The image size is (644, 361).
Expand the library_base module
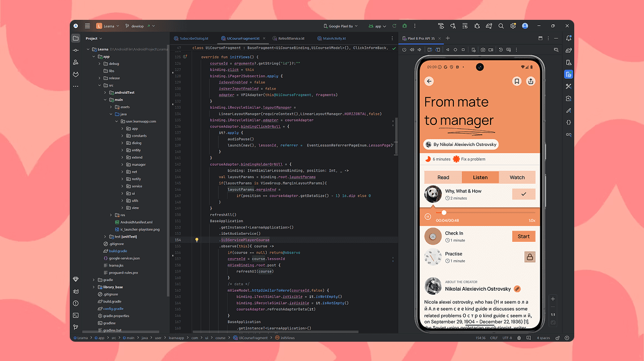click(x=93, y=287)
